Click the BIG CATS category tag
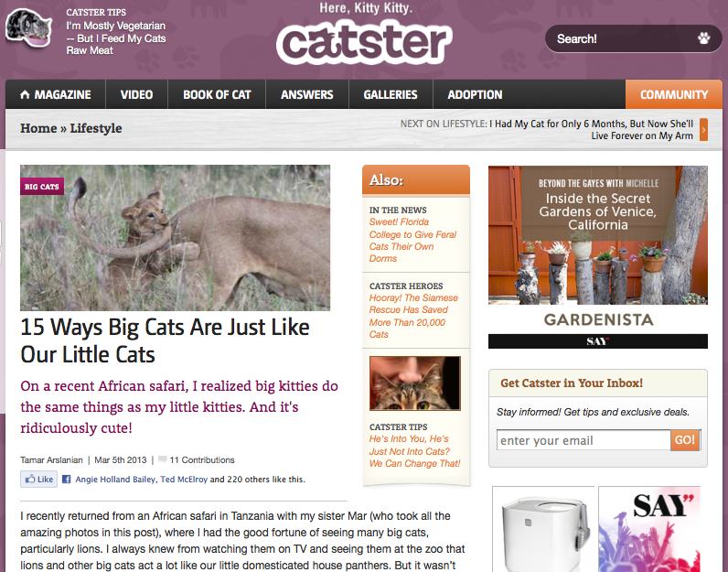728x572 pixels. coord(42,187)
